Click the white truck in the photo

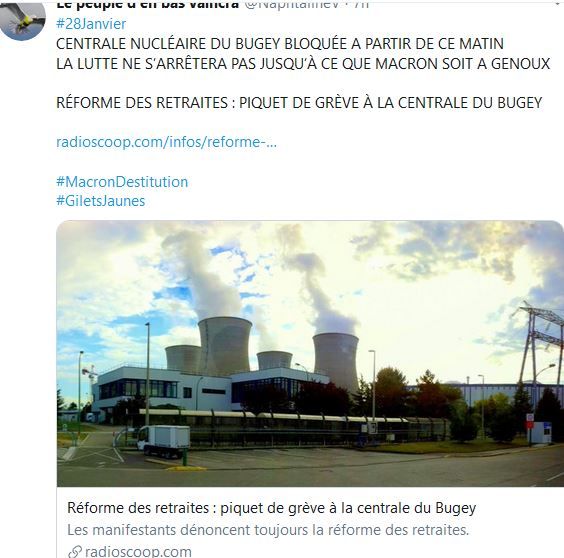pyautogui.click(x=163, y=441)
